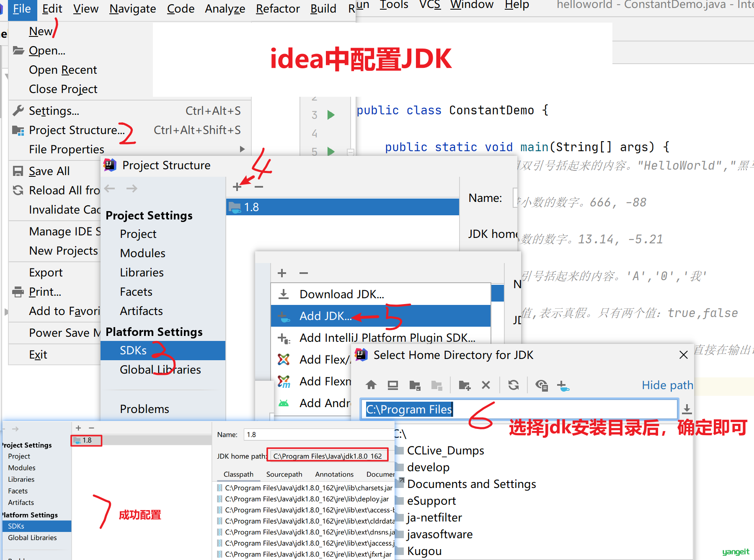This screenshot has width=754, height=560.
Task: Click the minus icon above Download JDK popup
Action: point(304,273)
